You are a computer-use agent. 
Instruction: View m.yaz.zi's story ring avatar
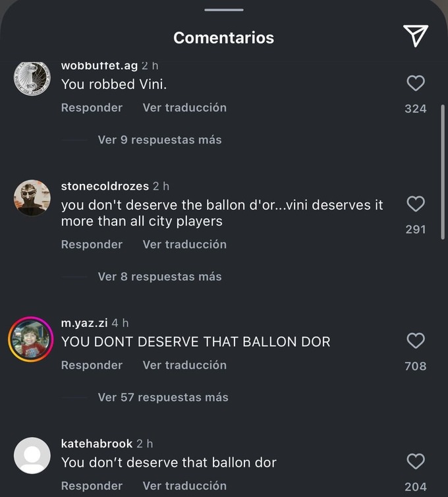(31, 339)
